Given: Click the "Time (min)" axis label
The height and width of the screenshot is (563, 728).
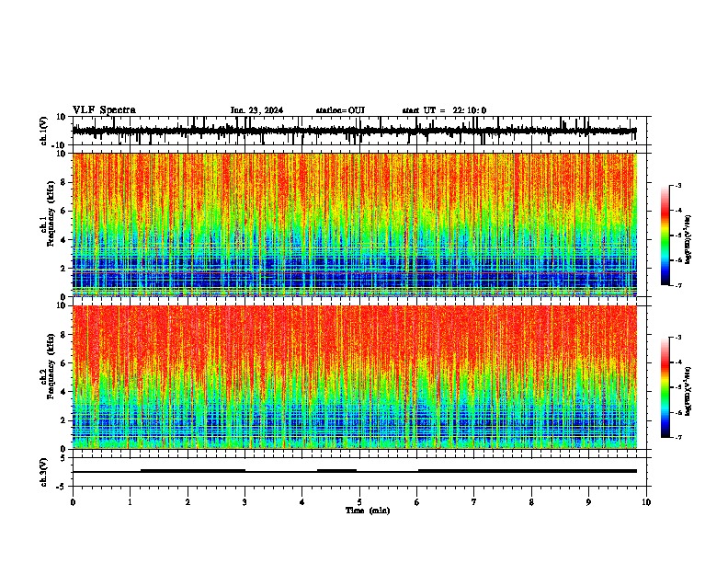Looking at the screenshot, I should pos(368,511).
